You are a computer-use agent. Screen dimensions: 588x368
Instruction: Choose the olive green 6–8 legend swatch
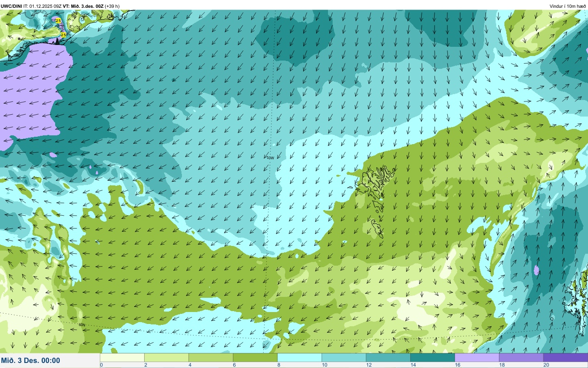click(x=255, y=357)
